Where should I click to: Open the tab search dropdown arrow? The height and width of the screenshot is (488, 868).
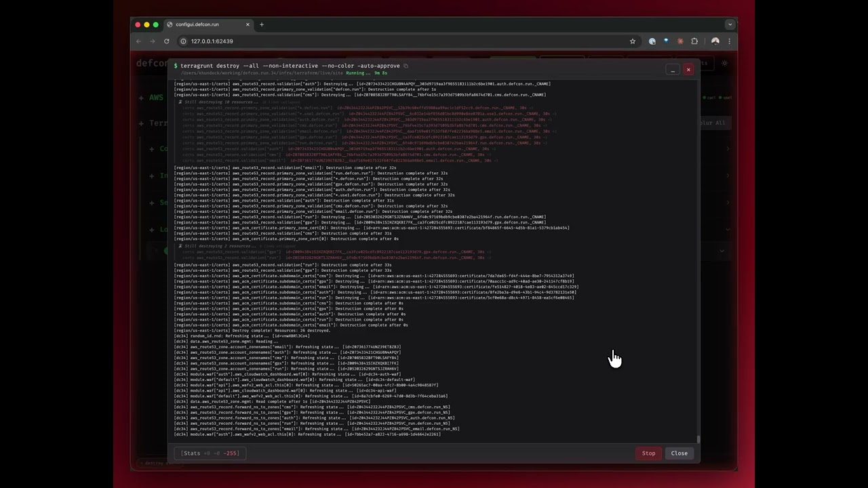coord(730,24)
